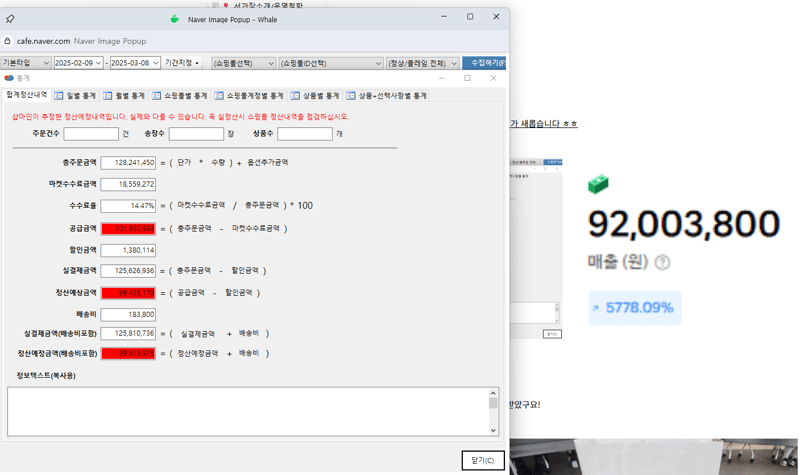Click the 송장수 input field

coord(196,134)
